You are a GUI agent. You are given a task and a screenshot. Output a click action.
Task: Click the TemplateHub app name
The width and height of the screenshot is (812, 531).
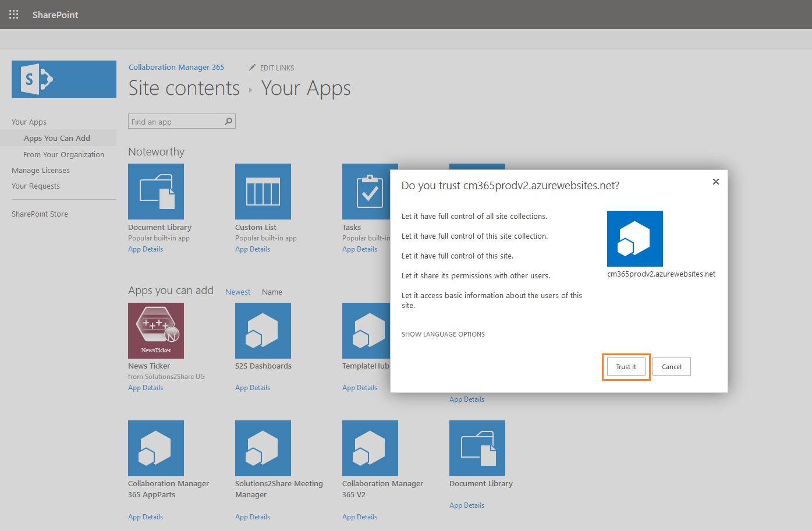(x=366, y=366)
